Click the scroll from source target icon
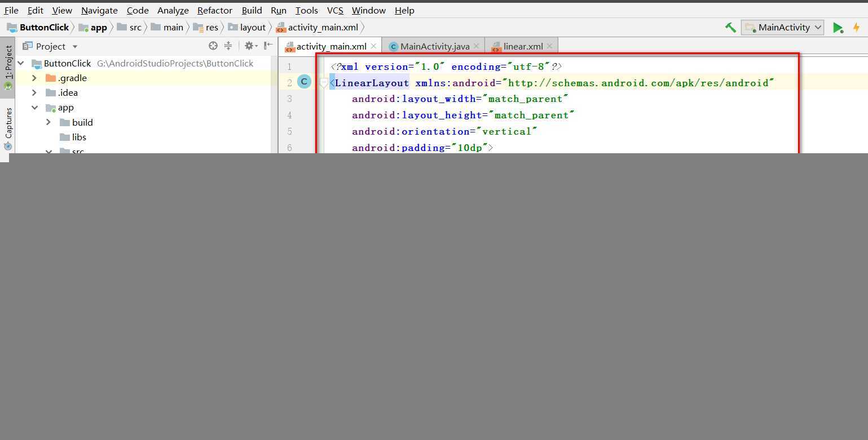Screen dimensions: 868x440 point(213,46)
